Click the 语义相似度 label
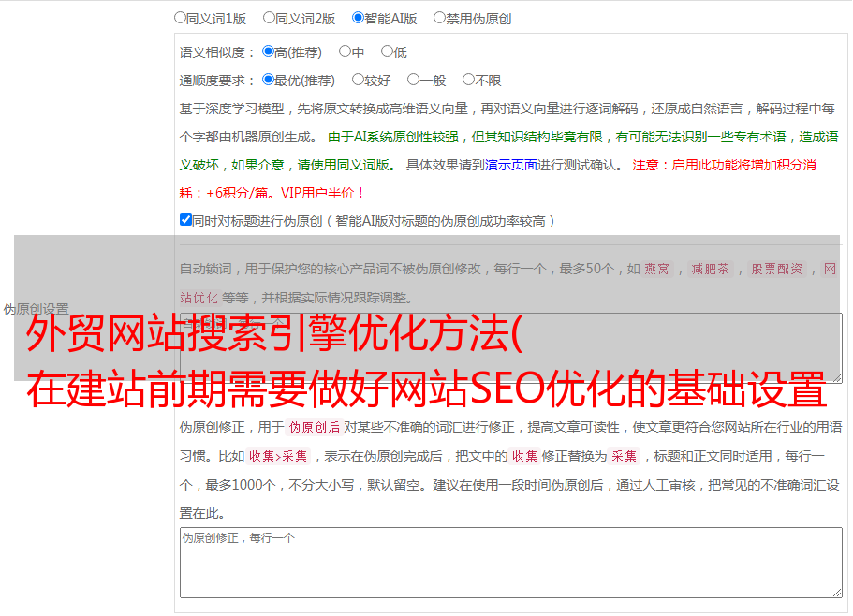 tap(216, 52)
